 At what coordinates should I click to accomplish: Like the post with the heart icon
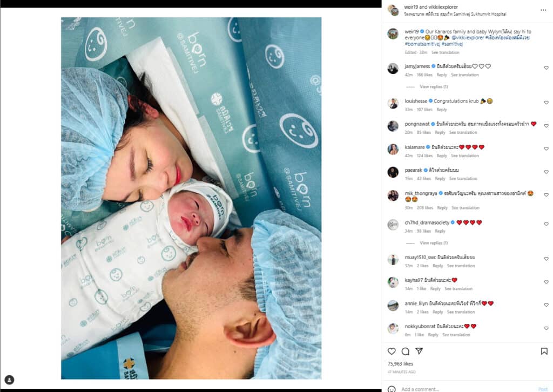(392, 351)
